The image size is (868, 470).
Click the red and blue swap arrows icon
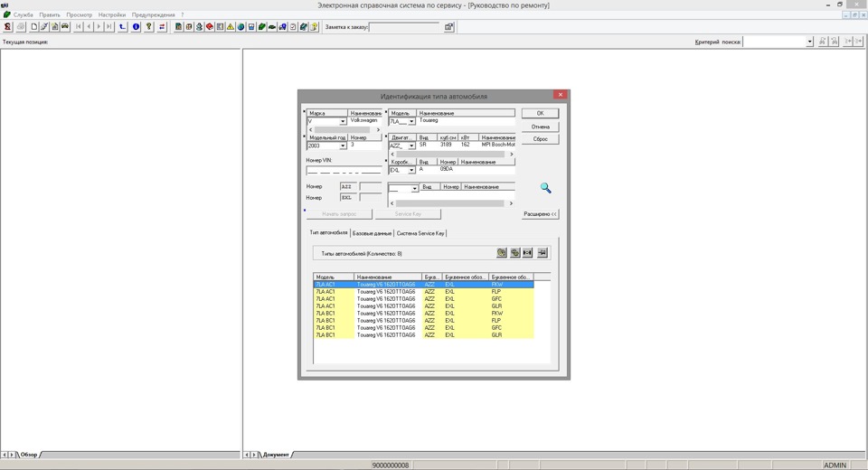(162, 26)
